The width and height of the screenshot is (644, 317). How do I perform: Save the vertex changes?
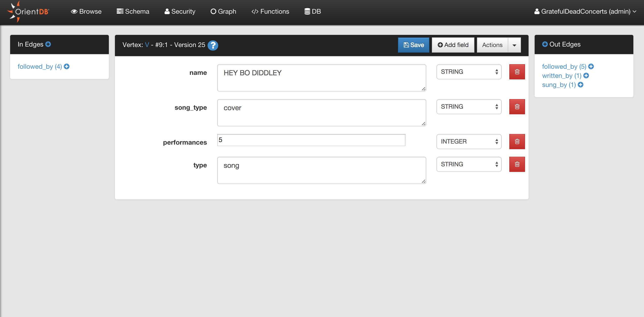pos(413,45)
